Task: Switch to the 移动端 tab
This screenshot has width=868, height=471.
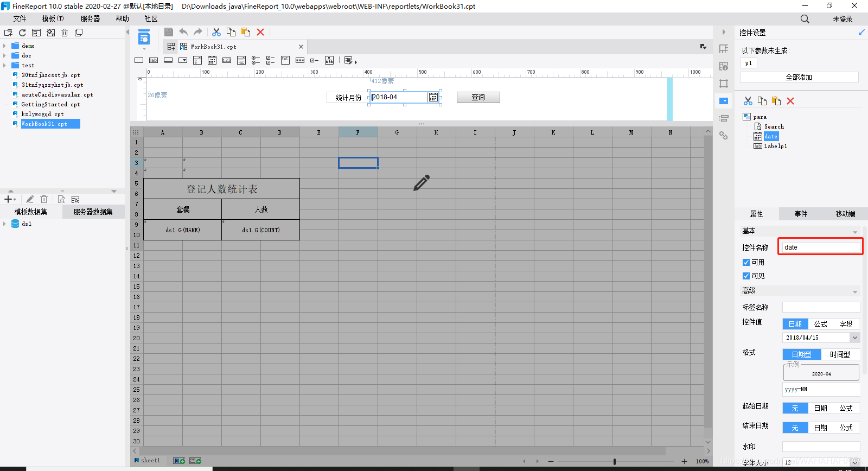Action: (x=845, y=214)
